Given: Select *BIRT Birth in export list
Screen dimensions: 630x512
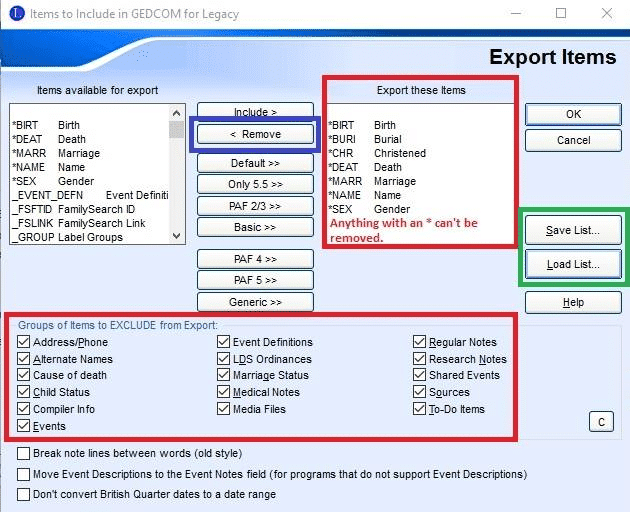Looking at the screenshot, I should (420, 125).
